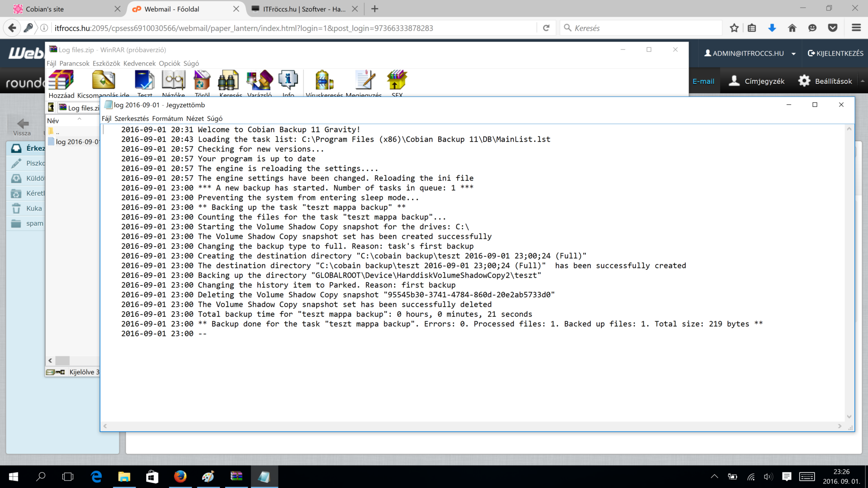Expand the ADMIN@ITFROCCS.HU account dropdown

pyautogui.click(x=793, y=53)
